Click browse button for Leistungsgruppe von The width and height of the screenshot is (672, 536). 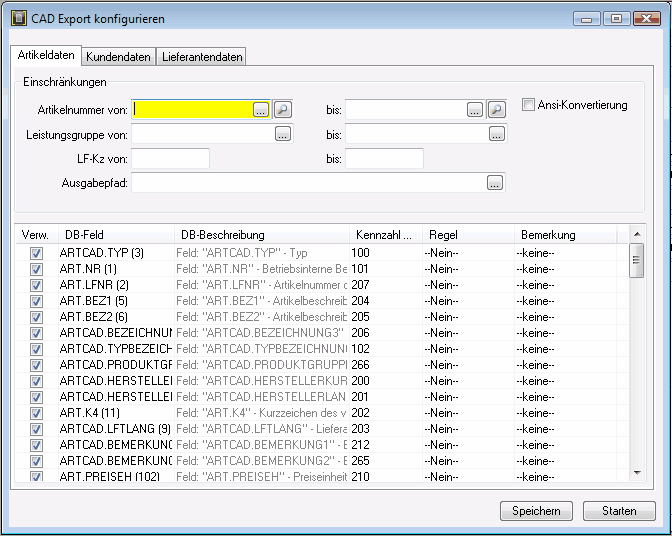tap(282, 133)
